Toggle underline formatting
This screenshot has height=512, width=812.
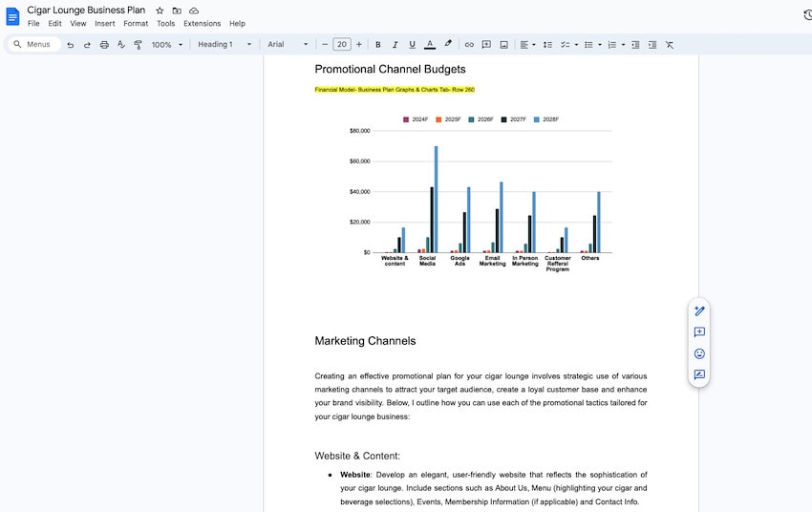[x=413, y=45]
